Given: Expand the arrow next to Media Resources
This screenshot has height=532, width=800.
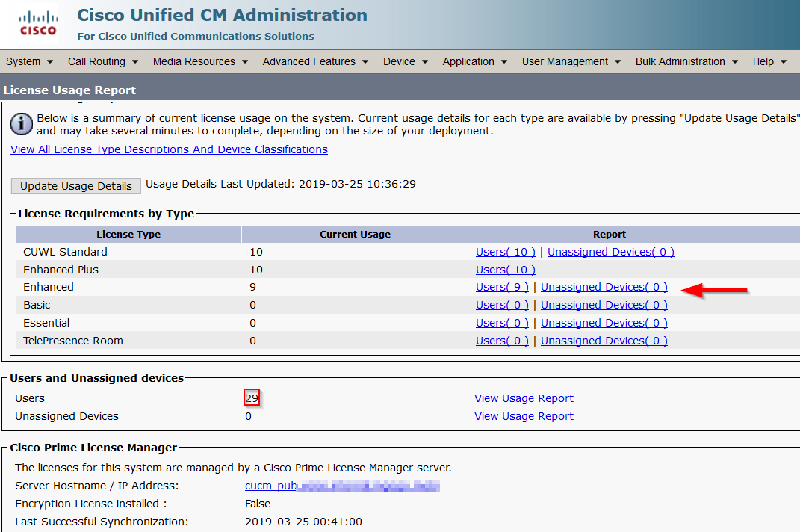Looking at the screenshot, I should pos(245,62).
